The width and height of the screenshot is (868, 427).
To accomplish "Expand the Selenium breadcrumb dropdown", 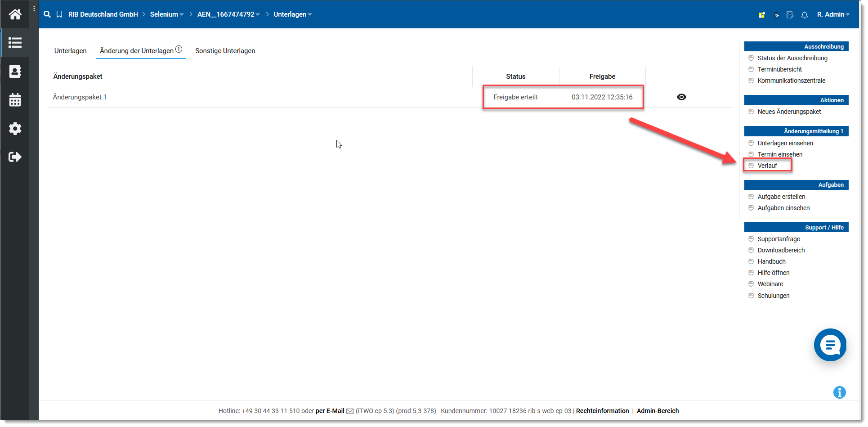I will click(x=167, y=14).
